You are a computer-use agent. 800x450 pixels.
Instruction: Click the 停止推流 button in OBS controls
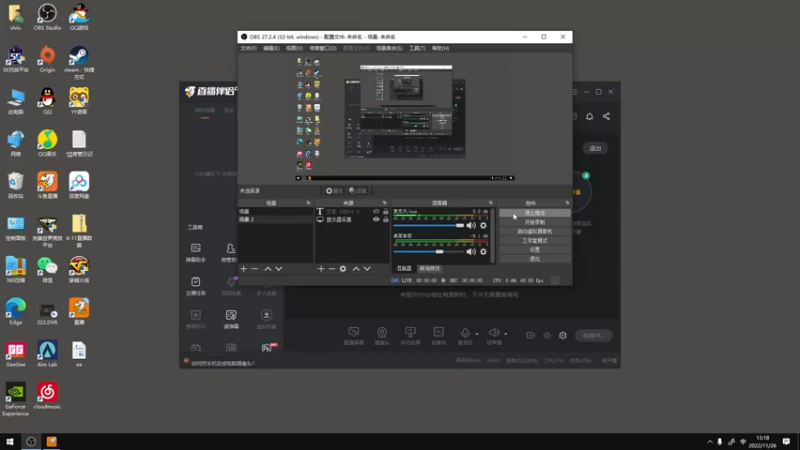click(535, 213)
